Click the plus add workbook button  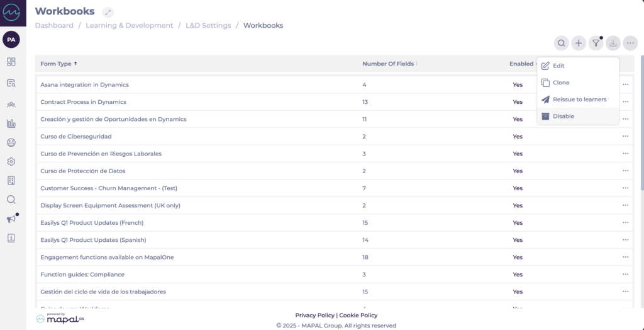coord(579,43)
